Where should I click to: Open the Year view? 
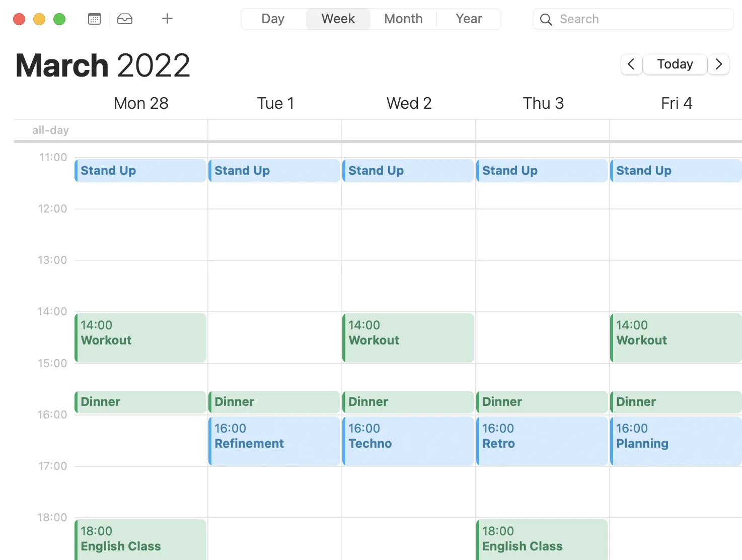point(468,19)
